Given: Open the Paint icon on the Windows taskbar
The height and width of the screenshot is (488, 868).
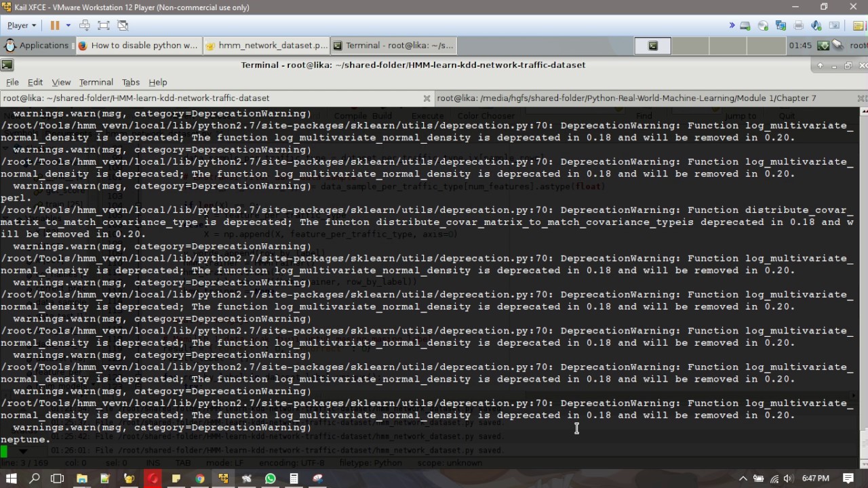Looking at the screenshot, I should click(317, 479).
